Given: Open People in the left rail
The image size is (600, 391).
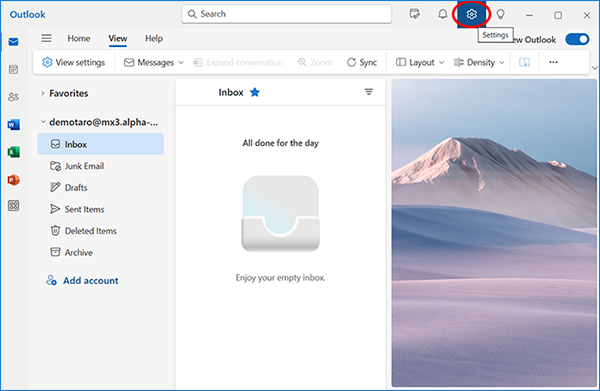Looking at the screenshot, I should click(x=13, y=97).
